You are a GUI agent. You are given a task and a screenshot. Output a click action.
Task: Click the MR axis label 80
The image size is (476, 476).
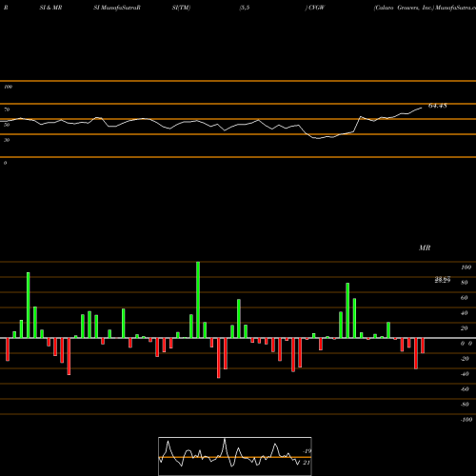465,283
